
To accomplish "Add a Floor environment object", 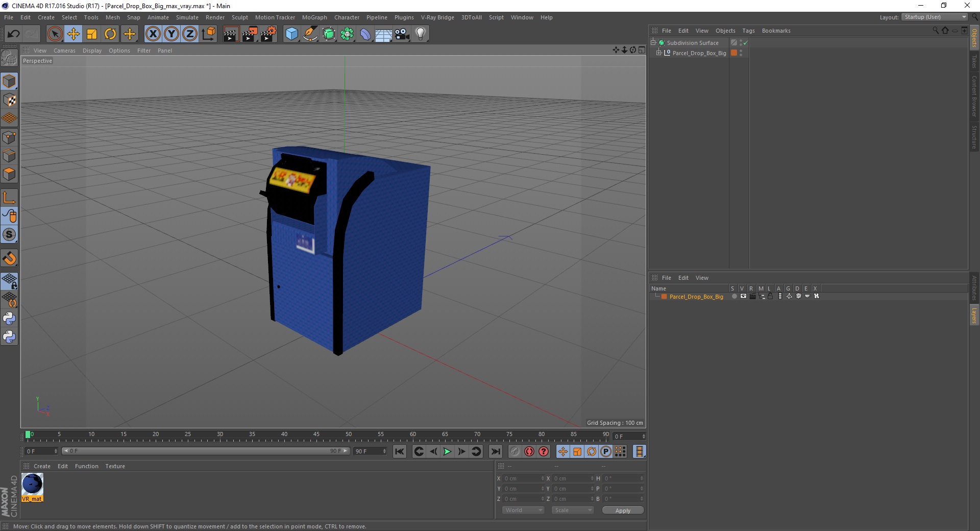I will pos(383,34).
